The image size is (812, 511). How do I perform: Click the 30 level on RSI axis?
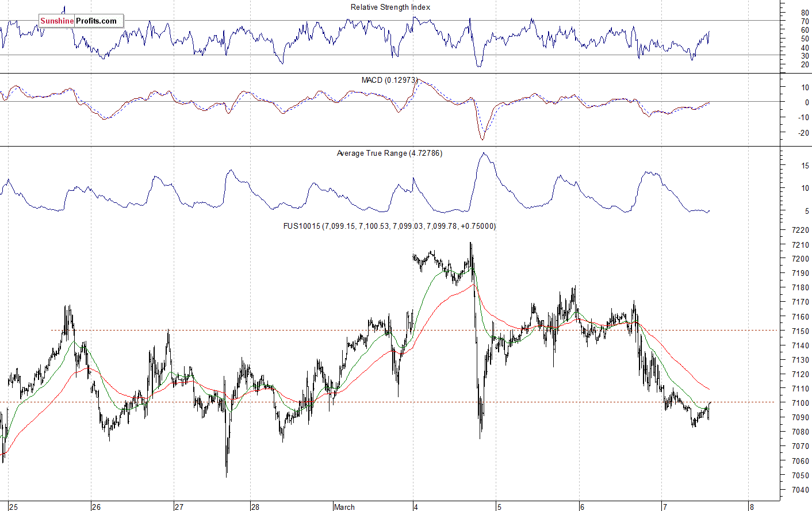coord(805,56)
